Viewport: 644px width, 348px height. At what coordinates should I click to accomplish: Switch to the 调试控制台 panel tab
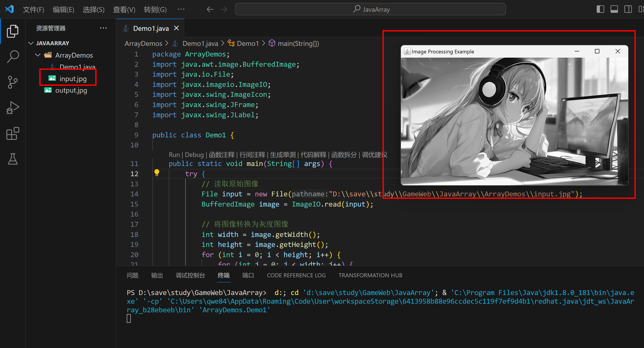click(x=190, y=275)
